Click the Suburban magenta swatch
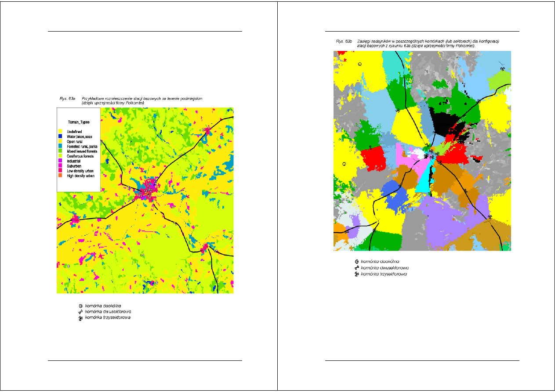The width and height of the screenshot is (555, 392). tap(60, 166)
